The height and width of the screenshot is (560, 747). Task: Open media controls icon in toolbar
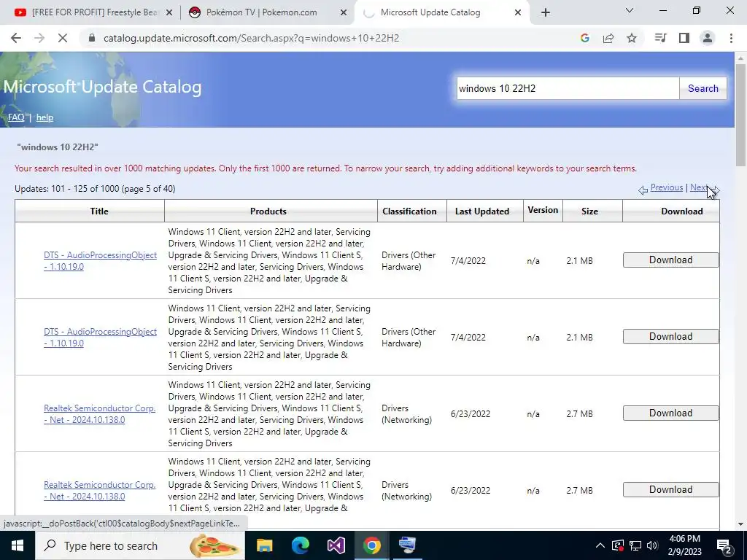[660, 38]
